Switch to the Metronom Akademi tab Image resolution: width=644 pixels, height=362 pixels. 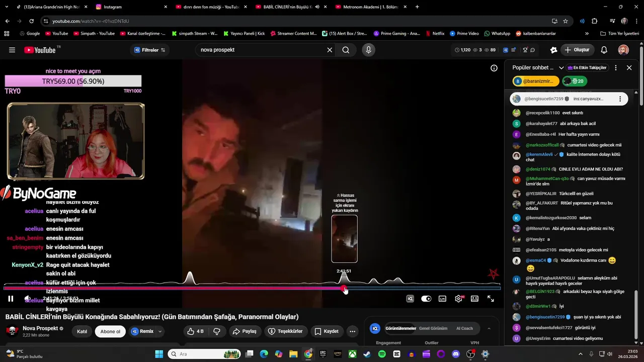pos(371,7)
